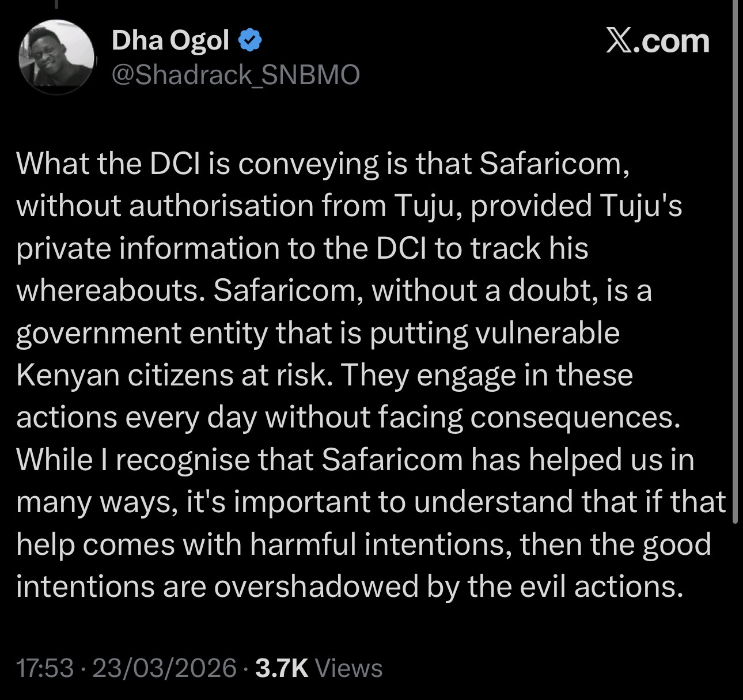Image resolution: width=743 pixels, height=700 pixels.
Task: View the 3.7K Views count
Action: pyautogui.click(x=319, y=668)
